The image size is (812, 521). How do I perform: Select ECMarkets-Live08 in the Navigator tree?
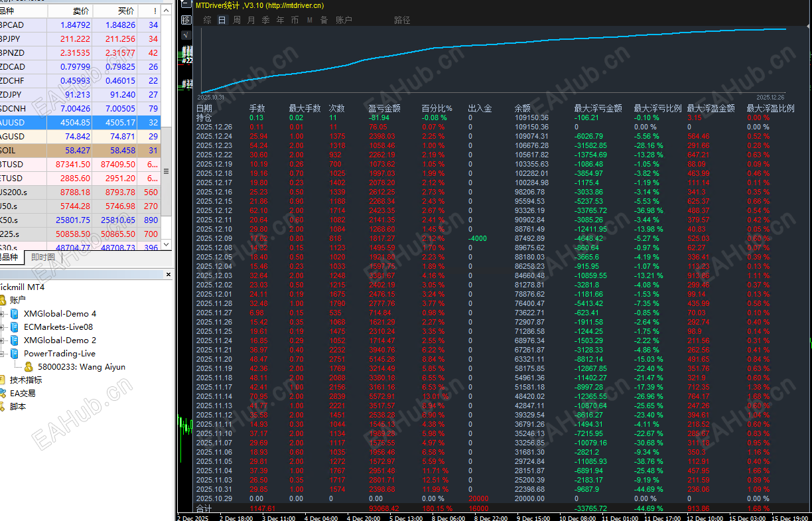click(x=58, y=327)
